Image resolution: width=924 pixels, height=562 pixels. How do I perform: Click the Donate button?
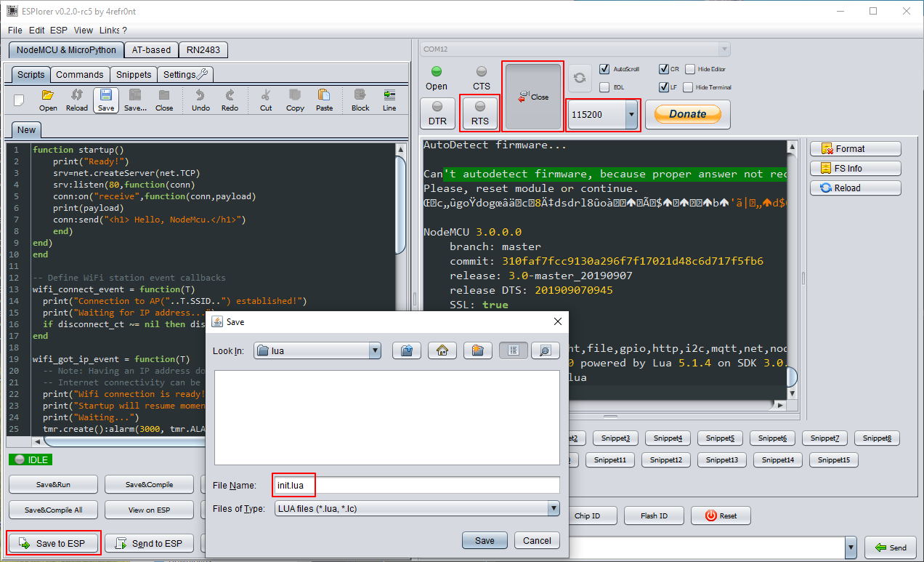(x=687, y=114)
